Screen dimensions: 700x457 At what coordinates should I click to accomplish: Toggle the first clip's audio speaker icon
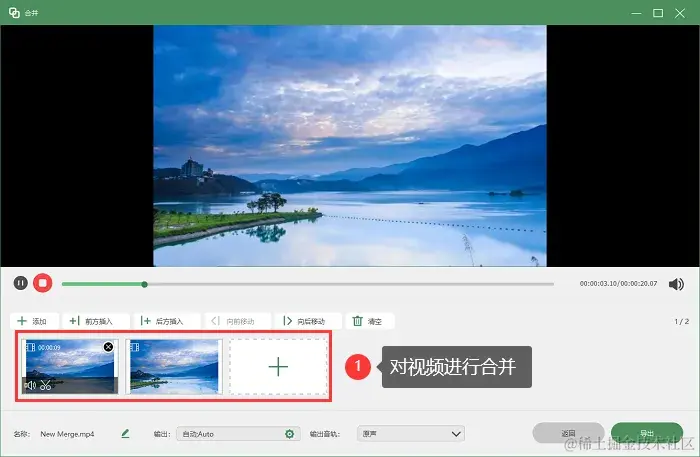30,385
